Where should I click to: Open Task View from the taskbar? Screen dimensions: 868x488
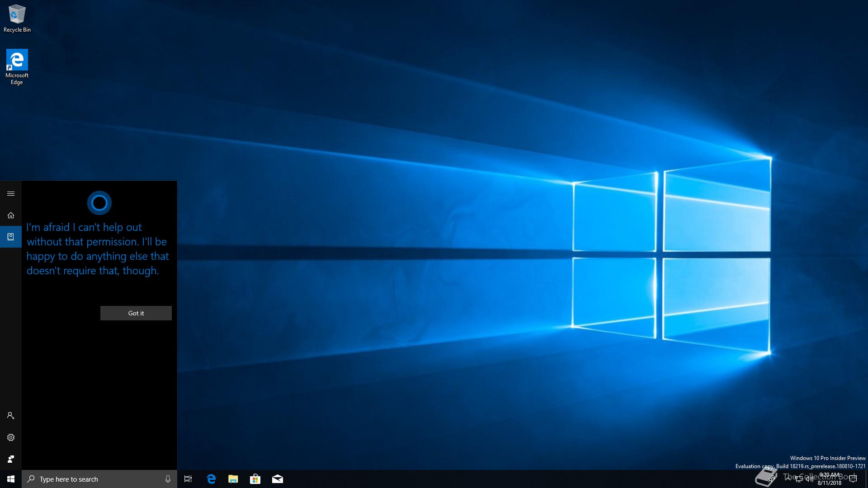(188, 479)
